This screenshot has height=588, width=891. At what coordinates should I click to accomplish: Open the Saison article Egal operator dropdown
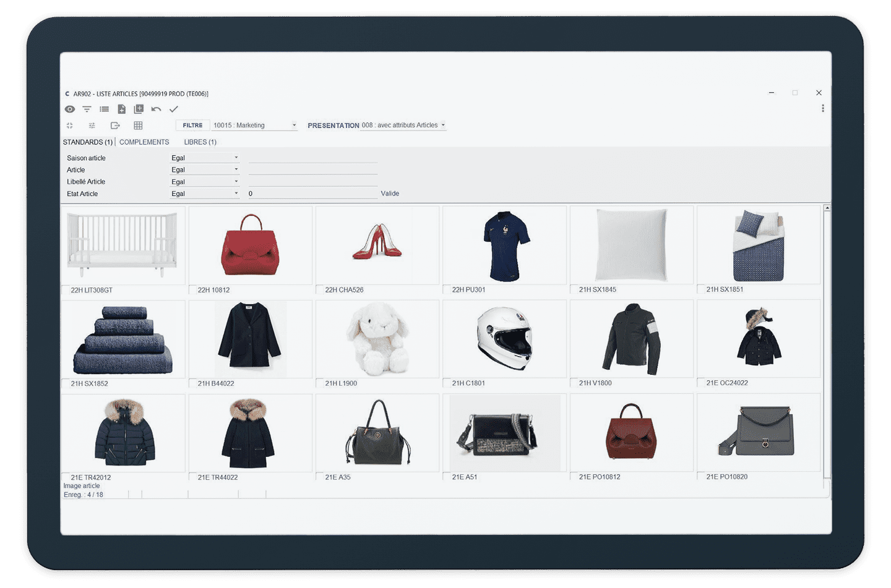coord(236,158)
